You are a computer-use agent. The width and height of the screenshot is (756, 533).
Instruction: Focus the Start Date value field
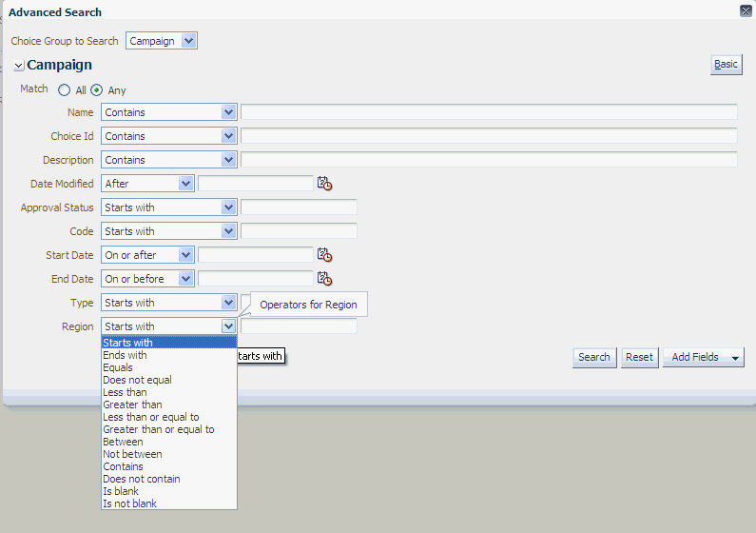pyautogui.click(x=256, y=255)
